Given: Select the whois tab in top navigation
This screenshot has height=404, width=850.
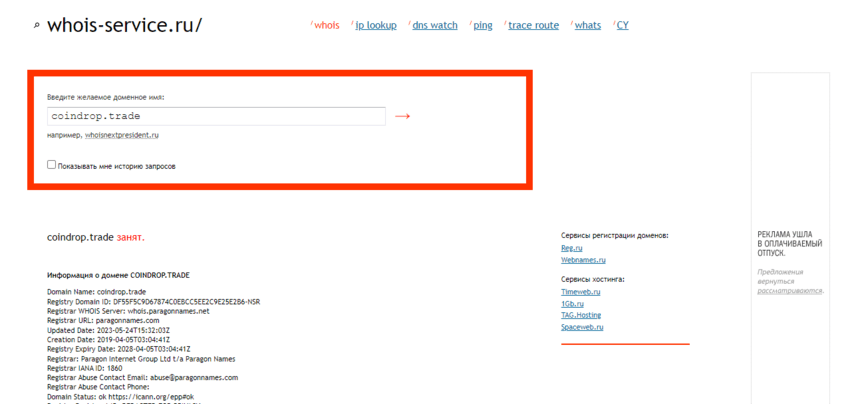Looking at the screenshot, I should click(x=326, y=25).
